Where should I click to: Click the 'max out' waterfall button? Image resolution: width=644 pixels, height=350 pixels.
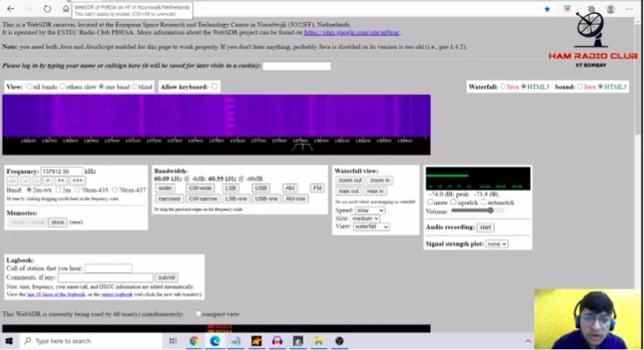tap(349, 191)
